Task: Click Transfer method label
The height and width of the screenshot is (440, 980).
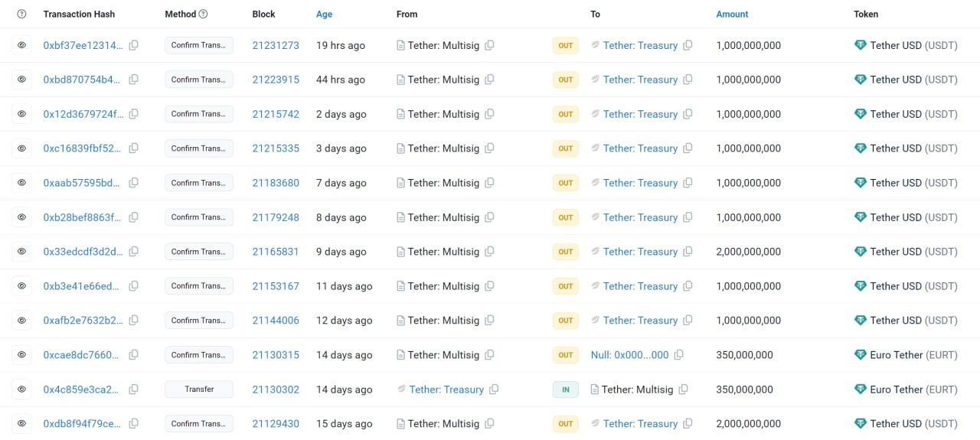Action: point(199,389)
